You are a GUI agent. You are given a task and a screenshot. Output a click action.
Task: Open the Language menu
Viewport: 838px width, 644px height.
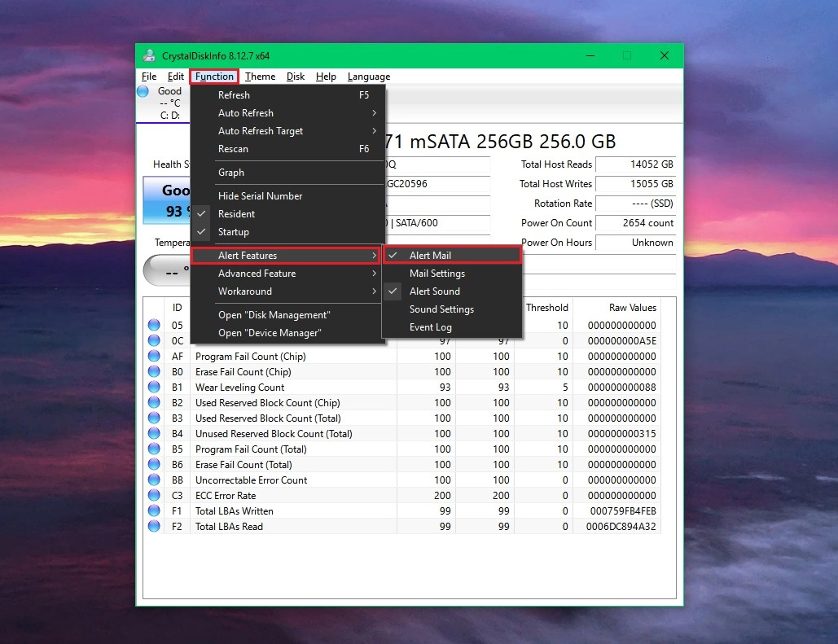(369, 77)
